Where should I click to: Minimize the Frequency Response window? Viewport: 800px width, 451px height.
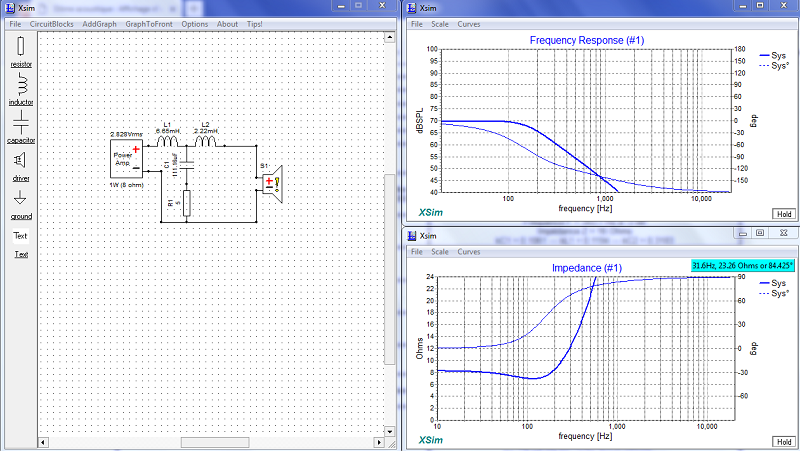743,5
